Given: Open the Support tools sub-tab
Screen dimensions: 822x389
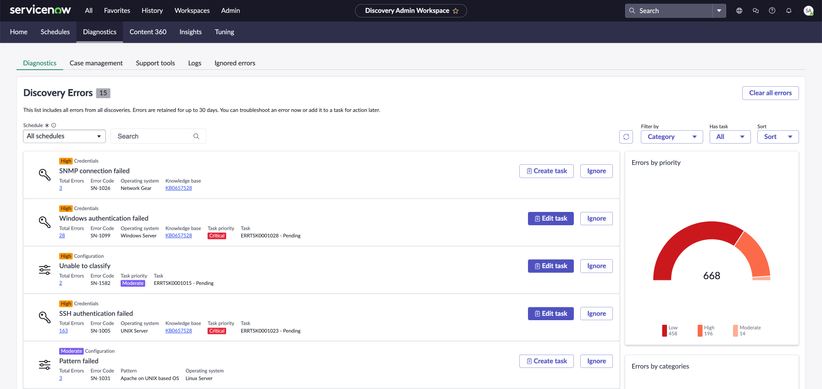Looking at the screenshot, I should coord(155,63).
